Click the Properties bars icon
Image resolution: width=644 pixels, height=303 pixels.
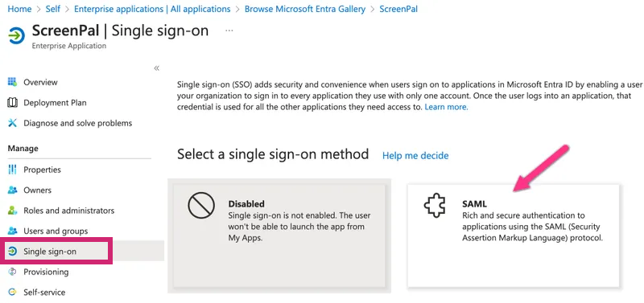click(x=12, y=170)
